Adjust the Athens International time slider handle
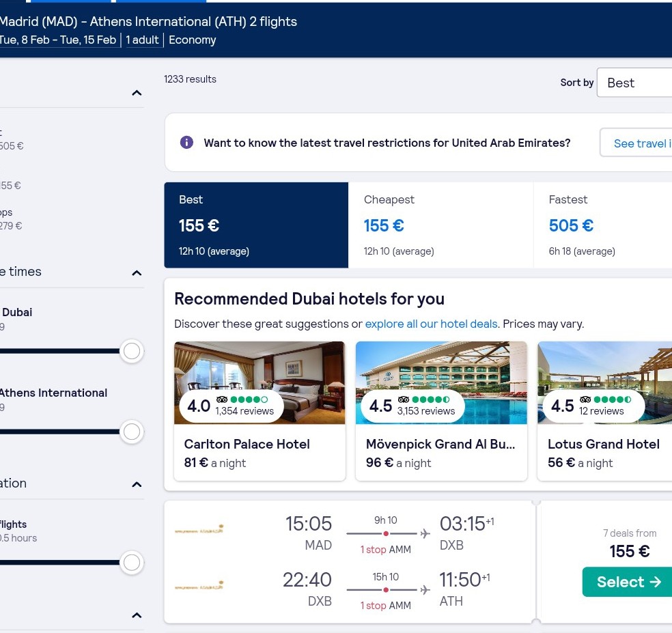The height and width of the screenshot is (633, 672). click(x=132, y=432)
